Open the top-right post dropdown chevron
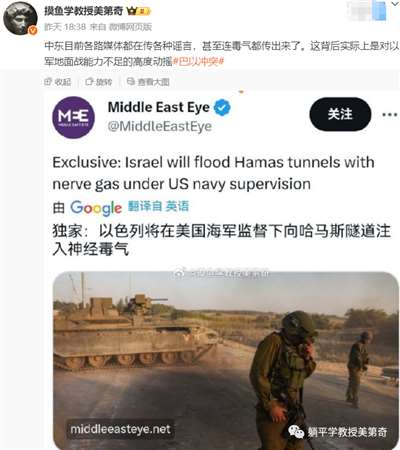Screen dimensions: 400x450 [x=393, y=4]
